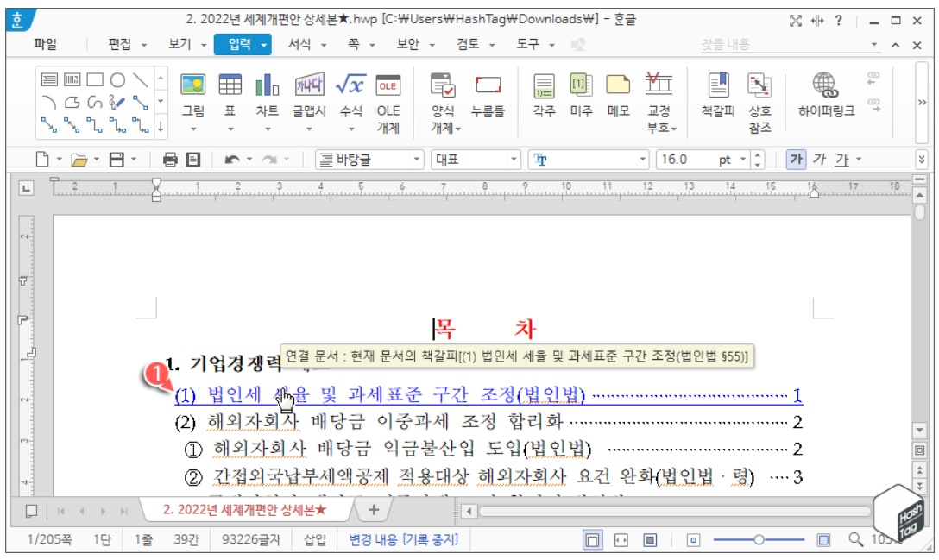Expand more ribbon items chevron
This screenshot has width=939, height=560.
pyautogui.click(x=922, y=103)
